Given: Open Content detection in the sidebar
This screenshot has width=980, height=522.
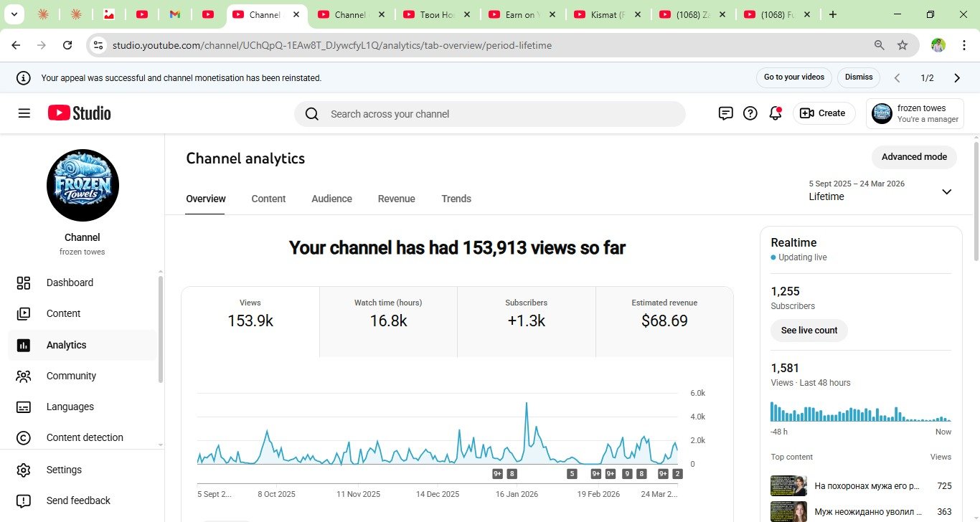Looking at the screenshot, I should pos(85,437).
